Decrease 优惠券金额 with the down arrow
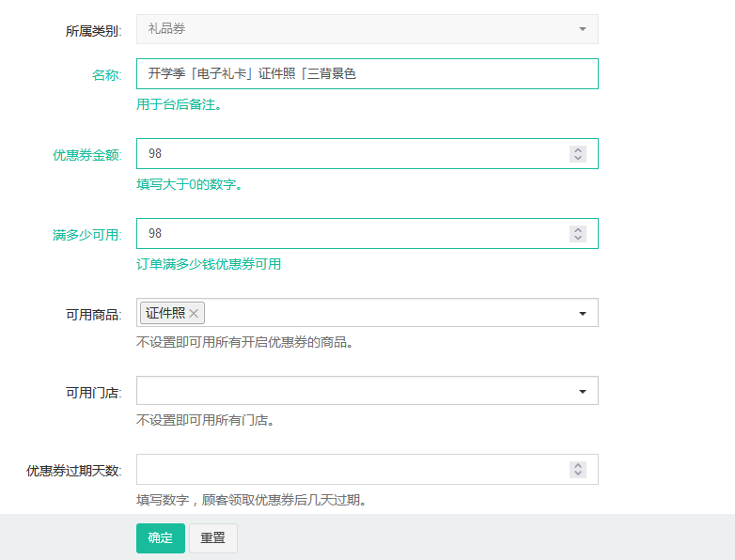The height and width of the screenshot is (560, 735). coord(578,158)
